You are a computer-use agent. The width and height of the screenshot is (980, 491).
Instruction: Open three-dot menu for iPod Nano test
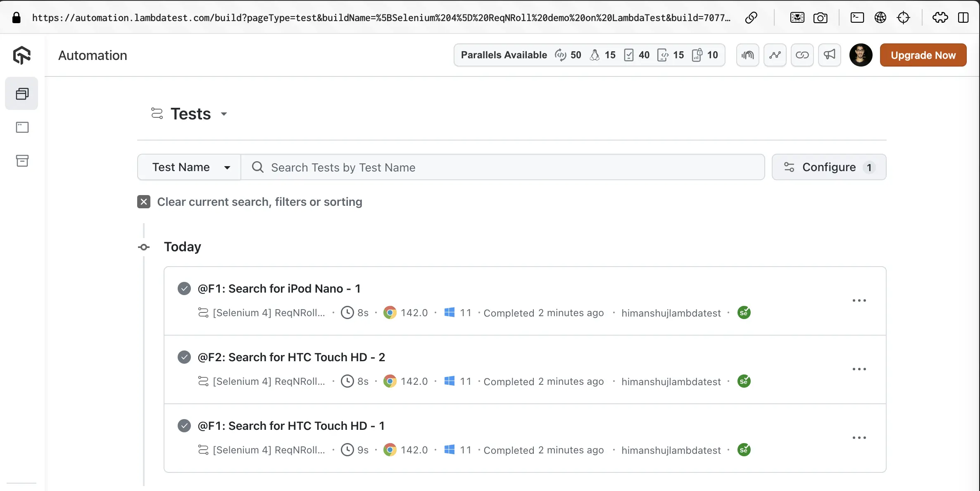pos(859,300)
